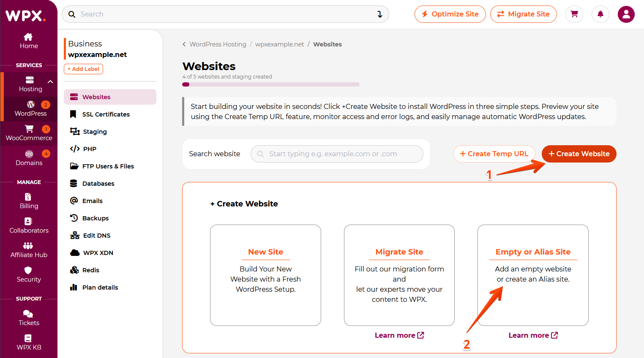
Task: Open Home from the sidebar
Action: [x=29, y=41]
